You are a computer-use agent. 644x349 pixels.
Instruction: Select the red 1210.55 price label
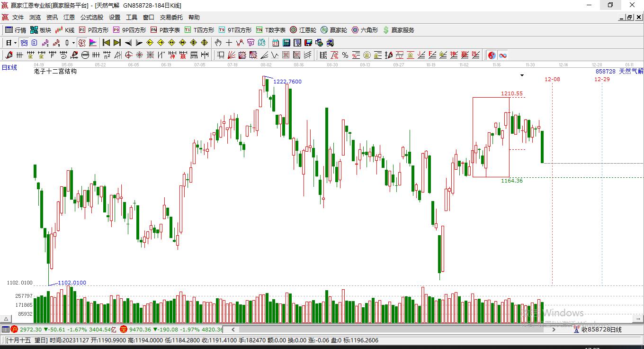pos(512,93)
